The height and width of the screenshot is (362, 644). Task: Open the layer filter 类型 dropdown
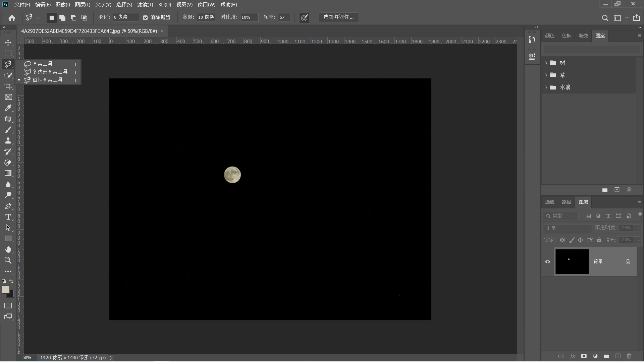pos(561,216)
